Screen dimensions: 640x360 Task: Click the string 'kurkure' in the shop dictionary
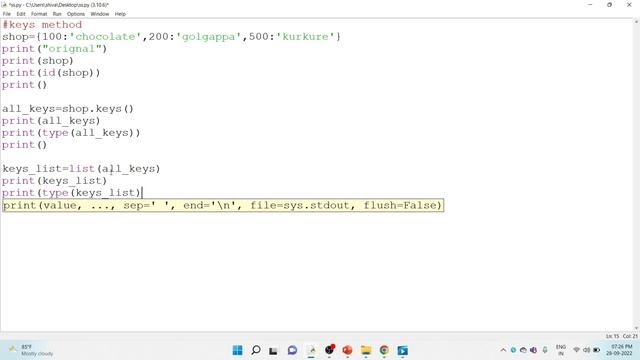(305, 37)
